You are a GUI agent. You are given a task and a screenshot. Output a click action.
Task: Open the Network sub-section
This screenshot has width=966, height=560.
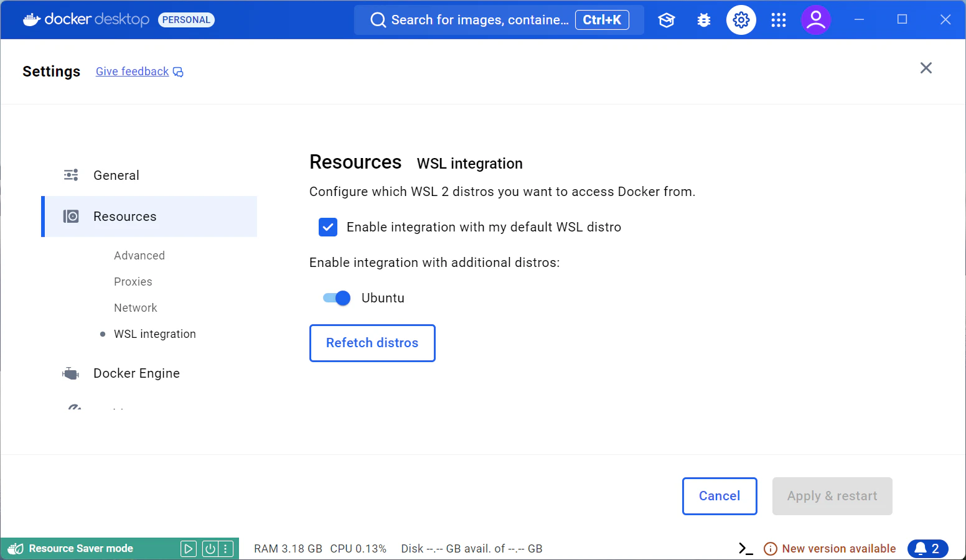tap(136, 308)
